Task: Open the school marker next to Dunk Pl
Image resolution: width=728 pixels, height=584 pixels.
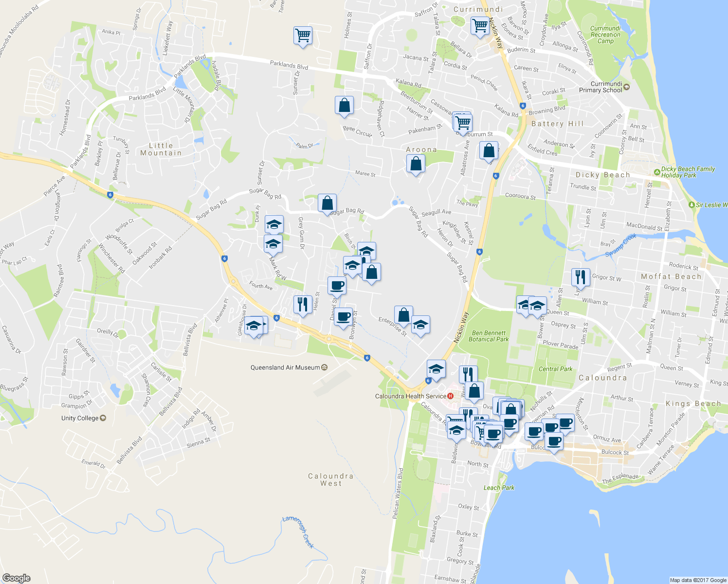Action: [x=274, y=225]
